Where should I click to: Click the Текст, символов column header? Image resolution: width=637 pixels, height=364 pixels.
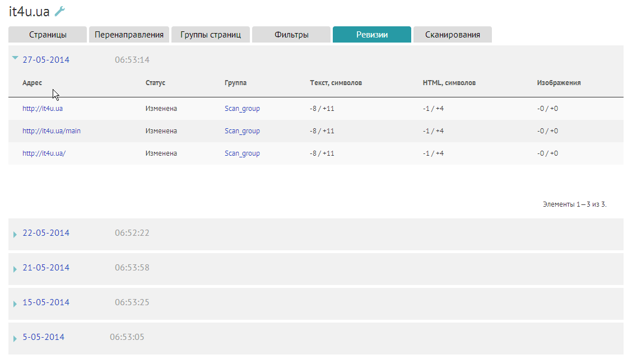click(336, 83)
